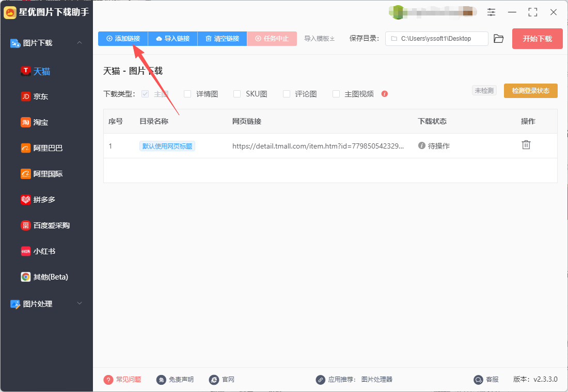
Task: Select 天猫 in the sidebar
Action: (36, 71)
